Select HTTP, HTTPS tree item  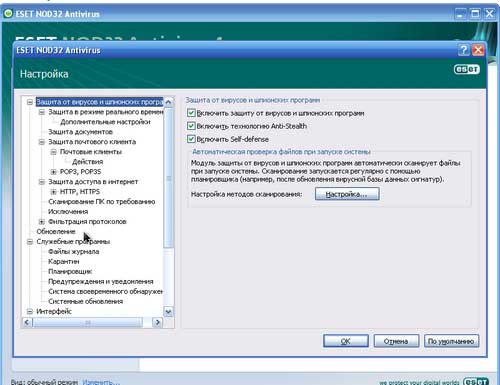pos(80,192)
